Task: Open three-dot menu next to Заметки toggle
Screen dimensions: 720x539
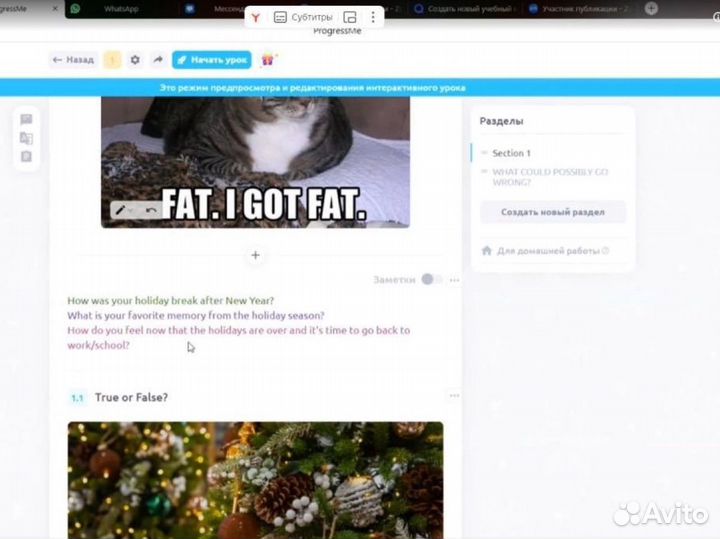Action: (x=455, y=280)
